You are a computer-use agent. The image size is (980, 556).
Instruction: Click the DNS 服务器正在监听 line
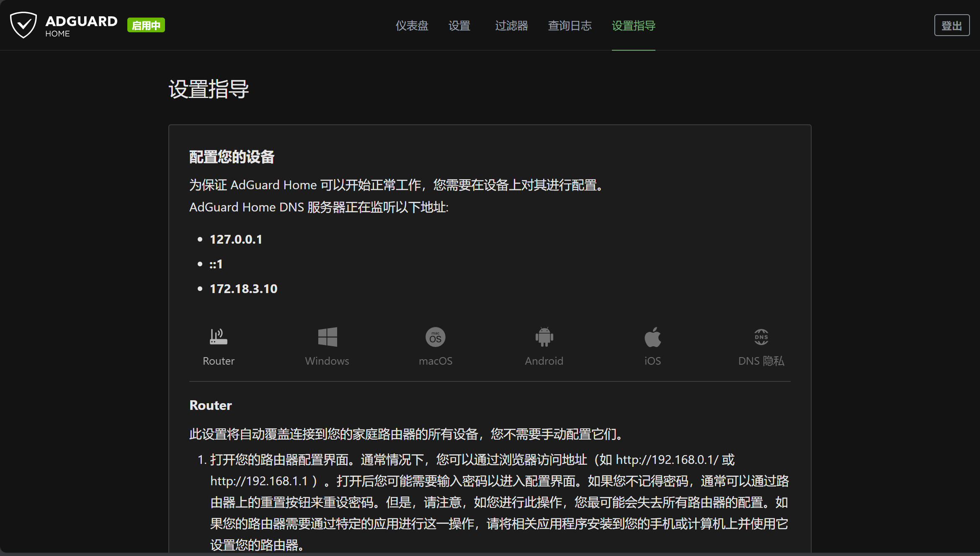319,207
